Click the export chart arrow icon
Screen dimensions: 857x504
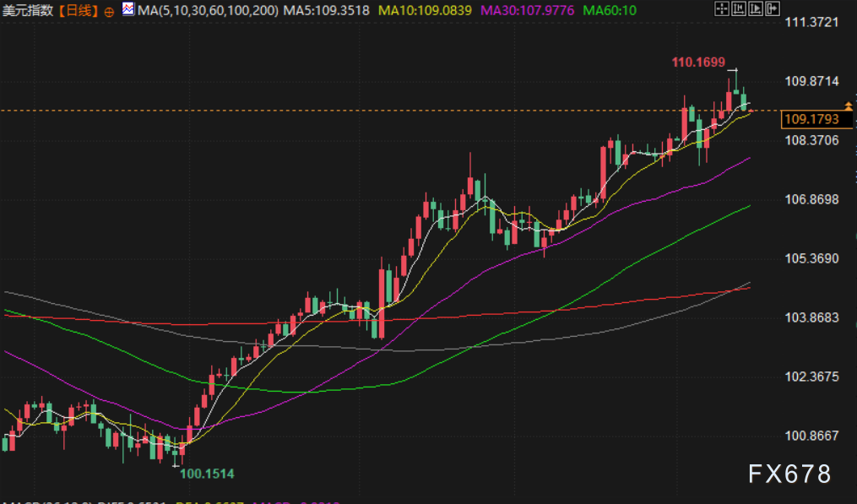773,9
